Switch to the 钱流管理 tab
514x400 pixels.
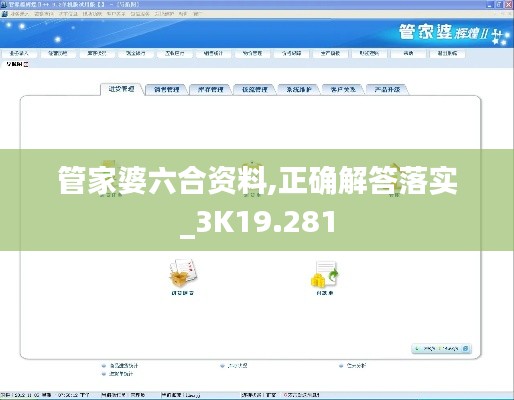tap(255, 89)
